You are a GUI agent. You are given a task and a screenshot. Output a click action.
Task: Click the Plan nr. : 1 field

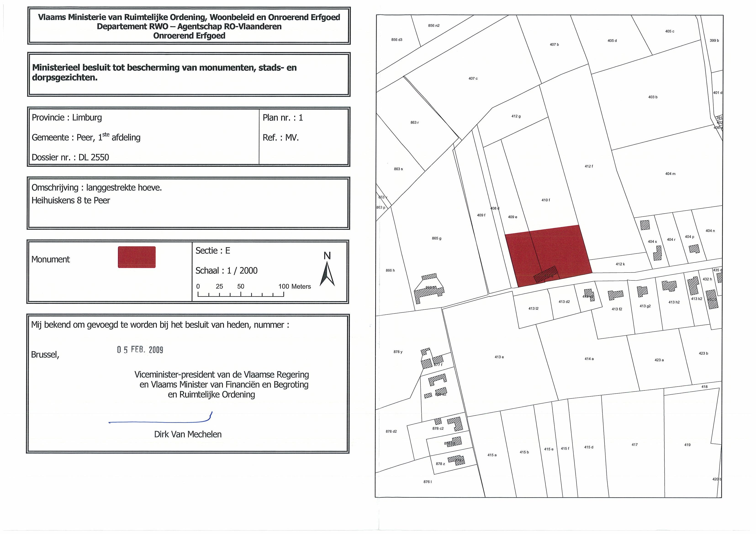pyautogui.click(x=283, y=118)
